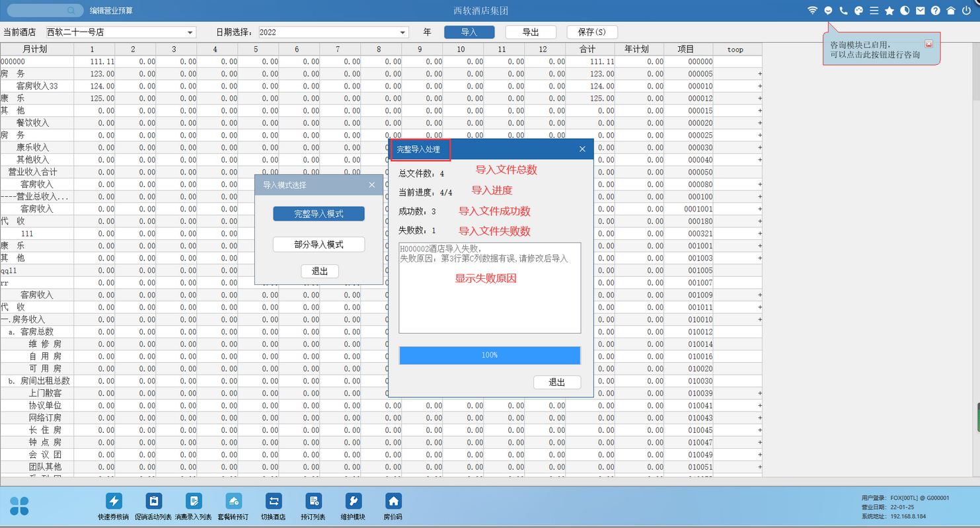Expand the plus on row 010039
This screenshot has width=980, height=528.
coord(760,393)
